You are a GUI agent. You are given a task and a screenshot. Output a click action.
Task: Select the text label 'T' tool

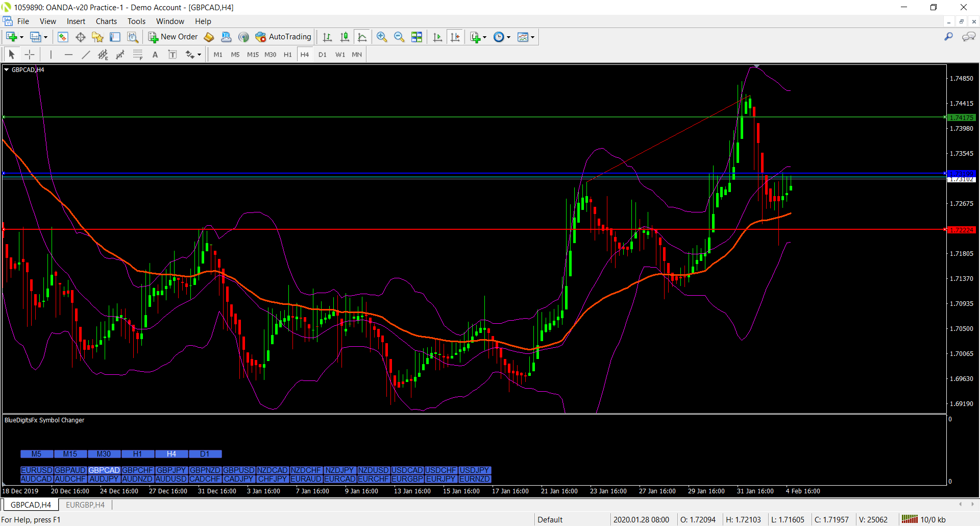click(173, 55)
